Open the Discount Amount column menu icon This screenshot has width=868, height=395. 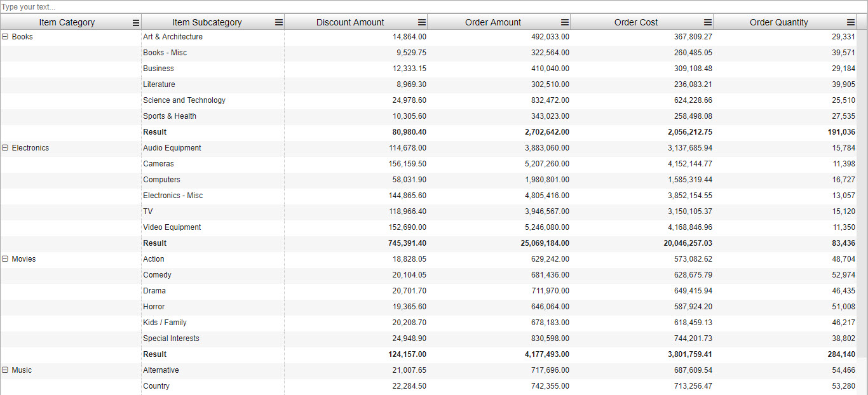coord(422,22)
